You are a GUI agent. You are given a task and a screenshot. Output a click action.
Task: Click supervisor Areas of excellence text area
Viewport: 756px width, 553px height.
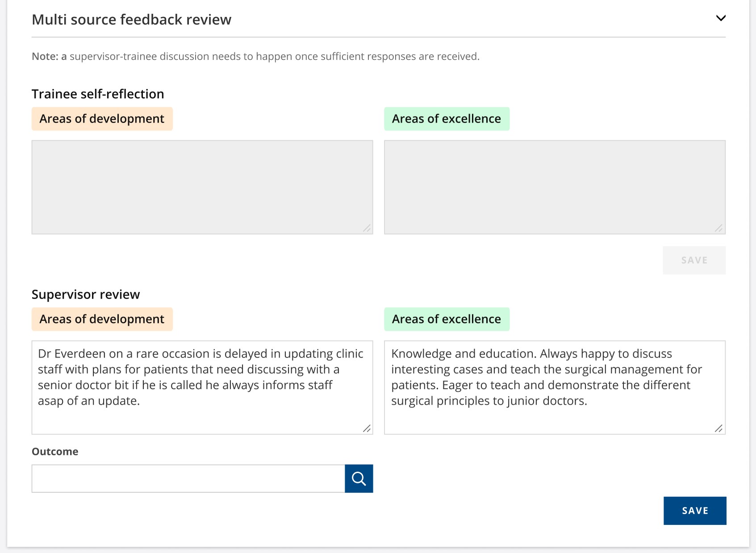[555, 387]
